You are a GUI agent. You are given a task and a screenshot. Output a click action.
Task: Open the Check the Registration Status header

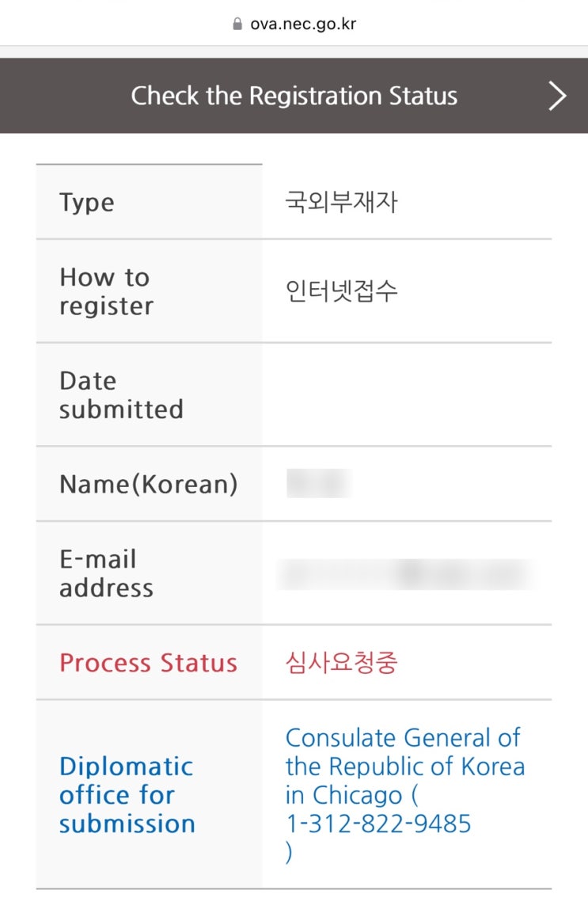pos(294,96)
